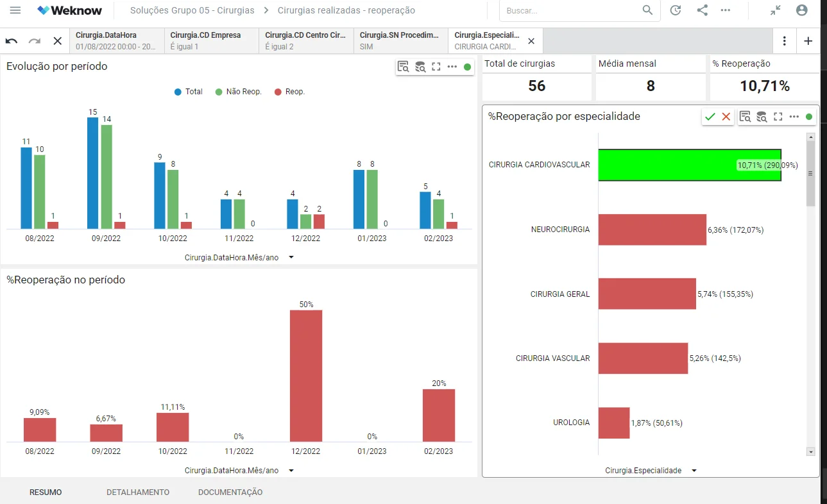Click the 11,11% bar for 10/2022
Viewport: 827px width, 504px height.
pos(173,427)
